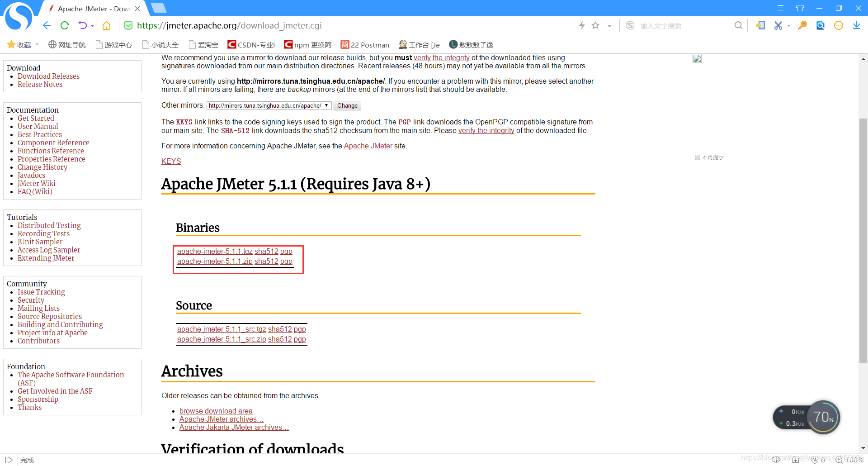Click the magnifier search icon in search box
The image size is (868, 466).
pyautogui.click(x=738, y=25)
